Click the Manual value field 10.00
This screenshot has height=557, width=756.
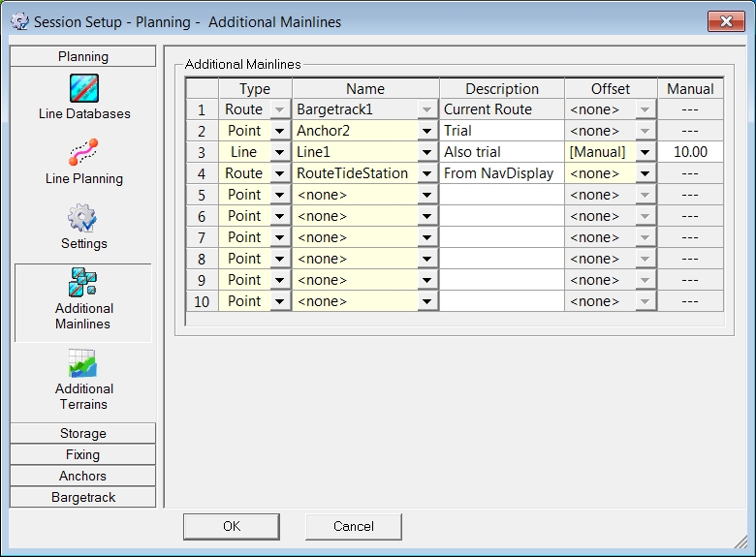[x=690, y=152]
